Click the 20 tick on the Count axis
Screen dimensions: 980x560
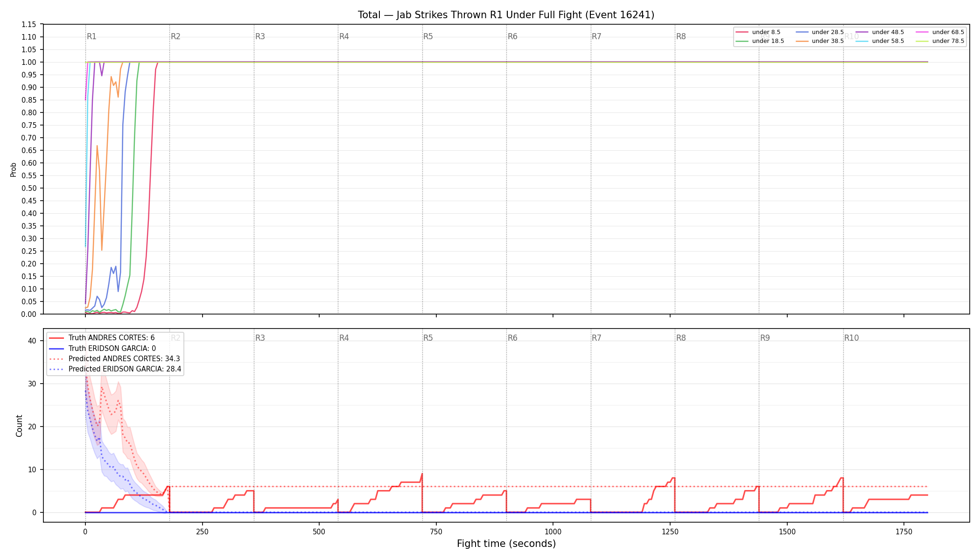pyautogui.click(x=32, y=427)
